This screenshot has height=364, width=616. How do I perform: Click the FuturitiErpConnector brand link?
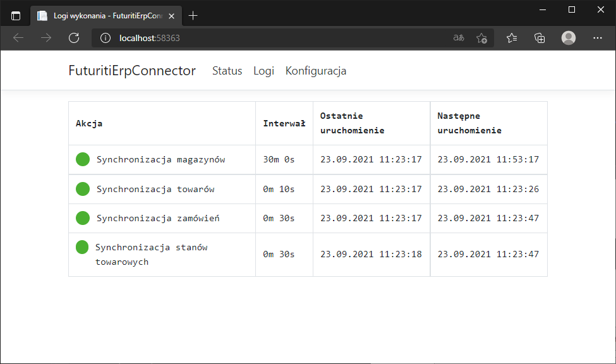coord(132,71)
